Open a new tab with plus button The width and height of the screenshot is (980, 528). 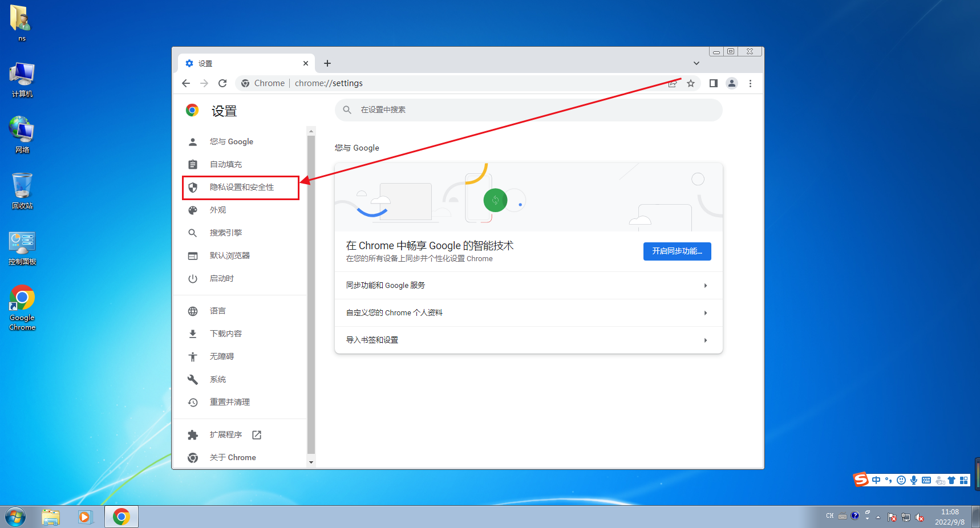(x=327, y=63)
